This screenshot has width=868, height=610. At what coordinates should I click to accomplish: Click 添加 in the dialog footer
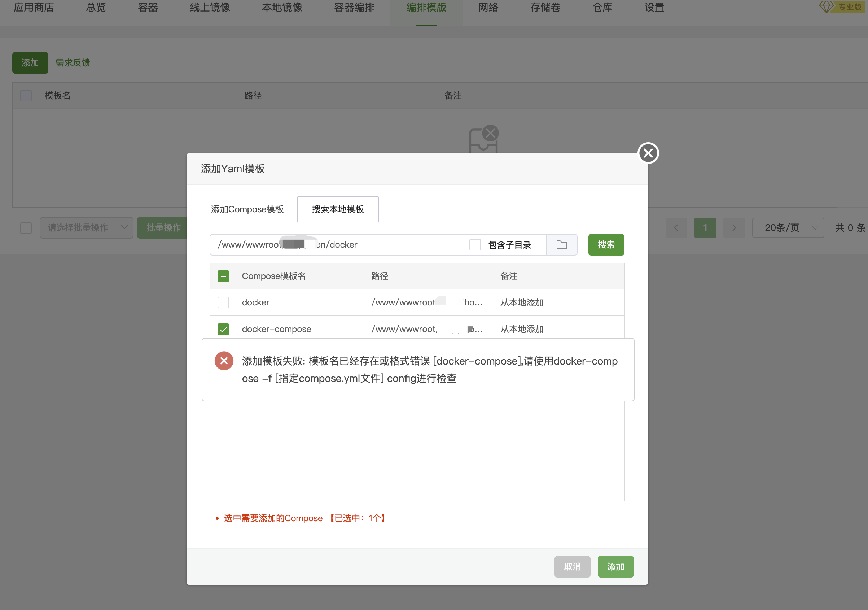615,567
